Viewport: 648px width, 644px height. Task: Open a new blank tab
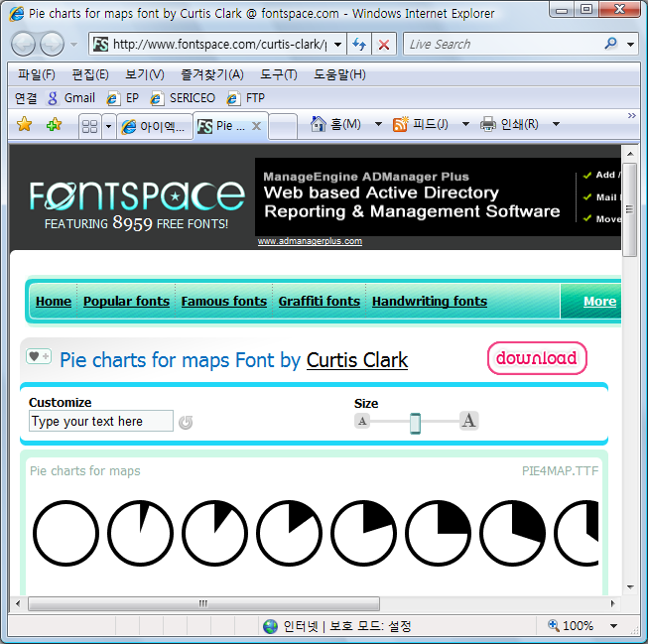pyautogui.click(x=283, y=126)
